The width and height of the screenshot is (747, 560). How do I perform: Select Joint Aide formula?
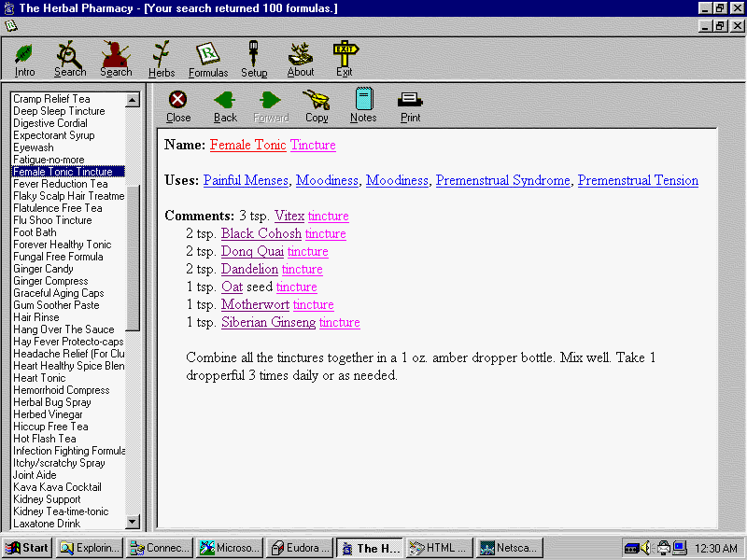pos(68,475)
